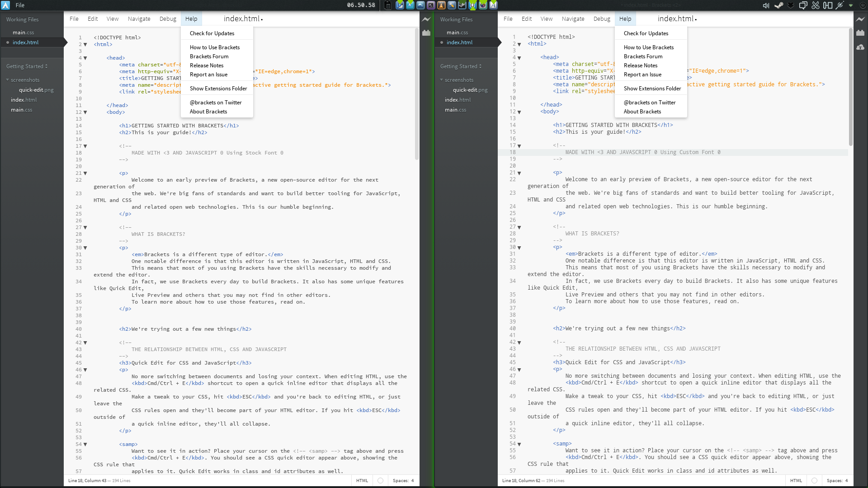Collapse the paragraph fold on line 21 in the right editor
The image size is (868, 488).
[519, 173]
